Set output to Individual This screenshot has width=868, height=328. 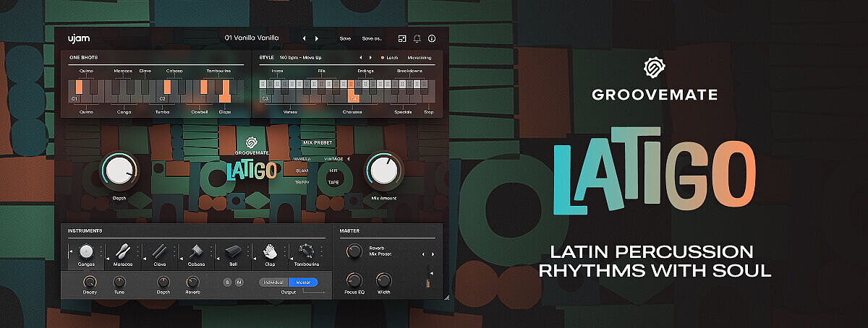pos(274,282)
